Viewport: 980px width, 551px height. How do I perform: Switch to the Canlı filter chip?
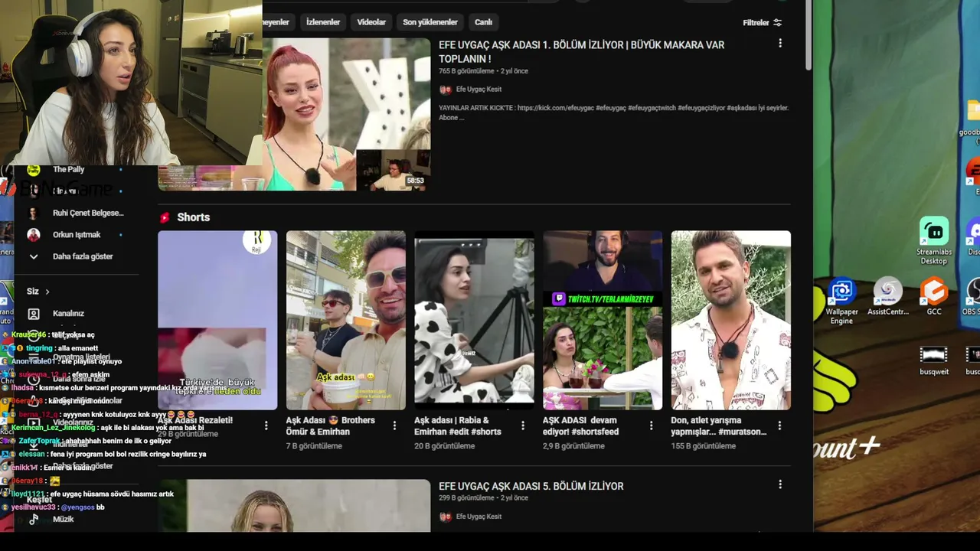483,22
